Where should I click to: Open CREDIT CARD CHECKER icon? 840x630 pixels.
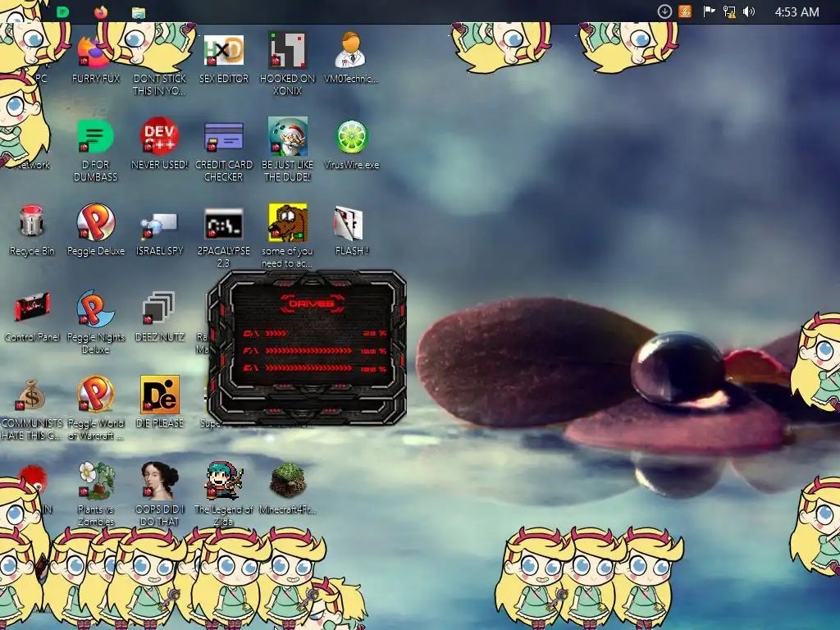coord(223,150)
